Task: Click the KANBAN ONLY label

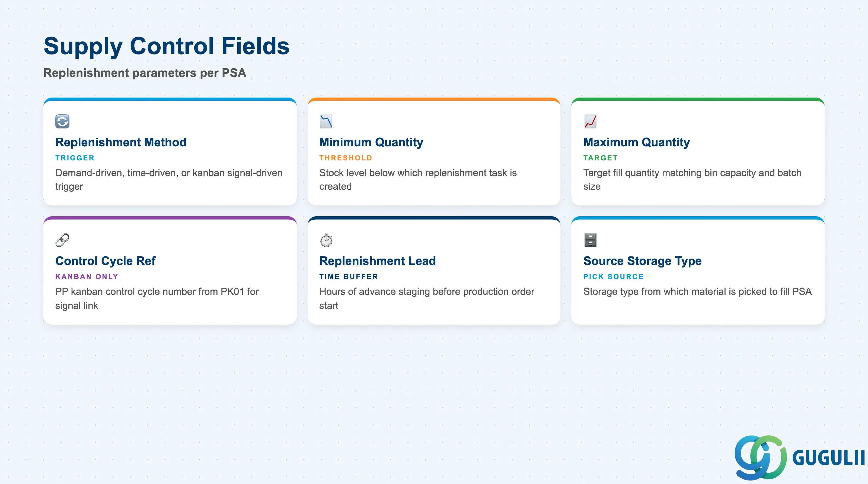Action: click(87, 277)
